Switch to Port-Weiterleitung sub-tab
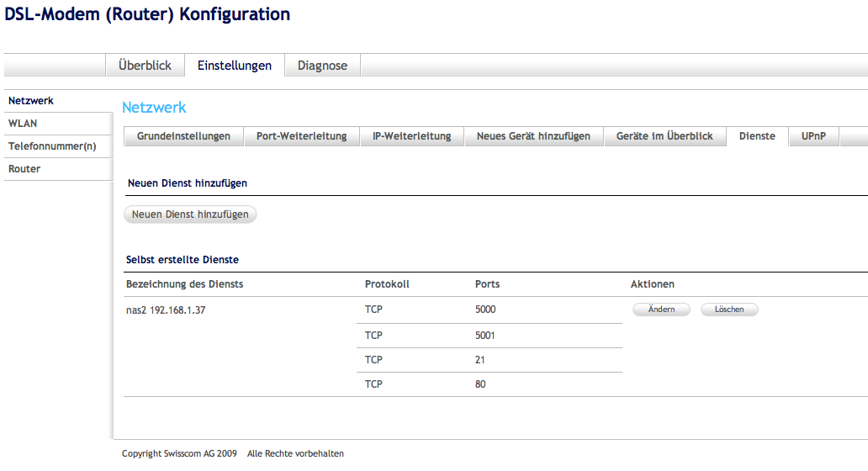This screenshot has height=471, width=868. pos(301,136)
